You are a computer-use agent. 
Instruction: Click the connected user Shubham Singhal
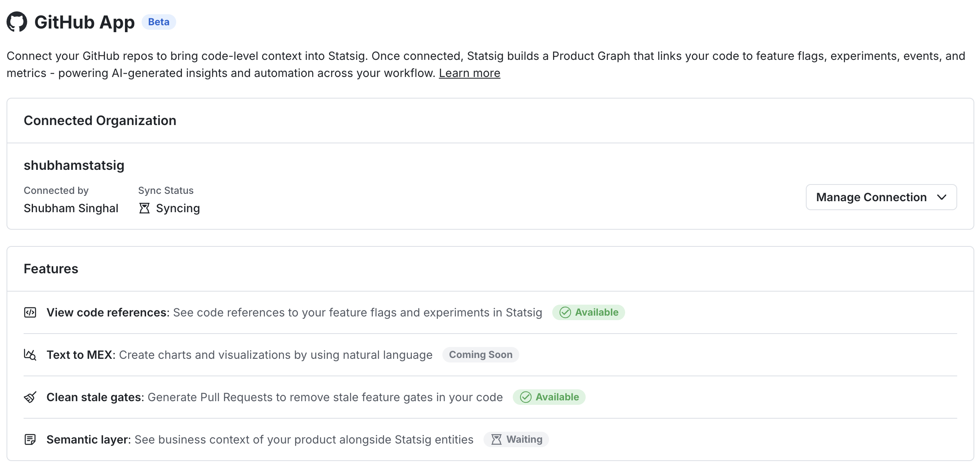[x=71, y=208]
